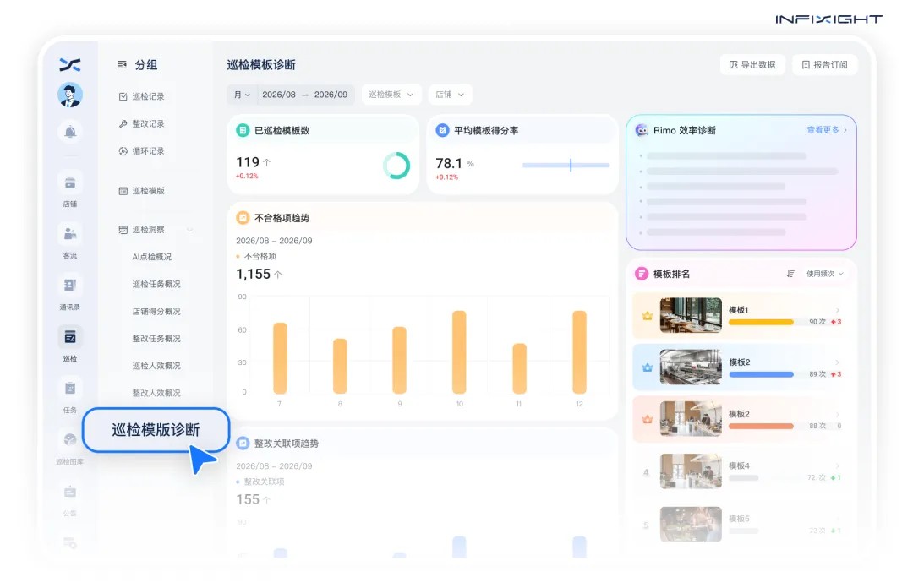Open 模板5 thumbnail image
The width and height of the screenshot is (913, 588).
[691, 524]
